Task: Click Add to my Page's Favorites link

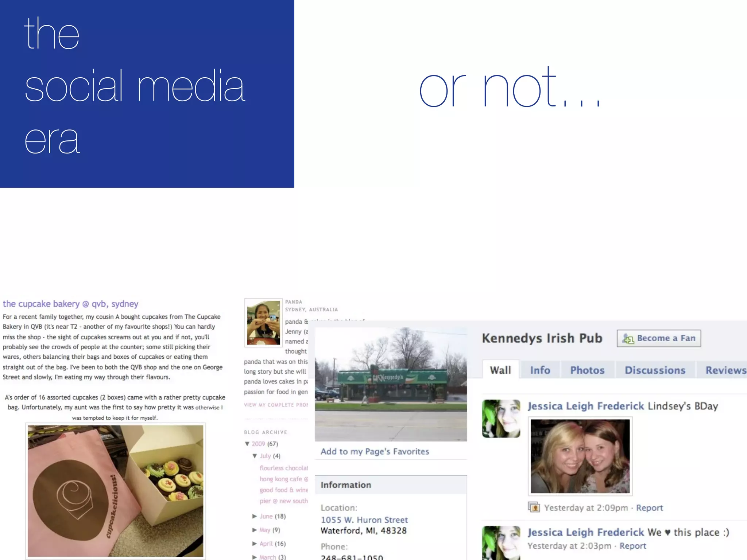Action: [375, 451]
